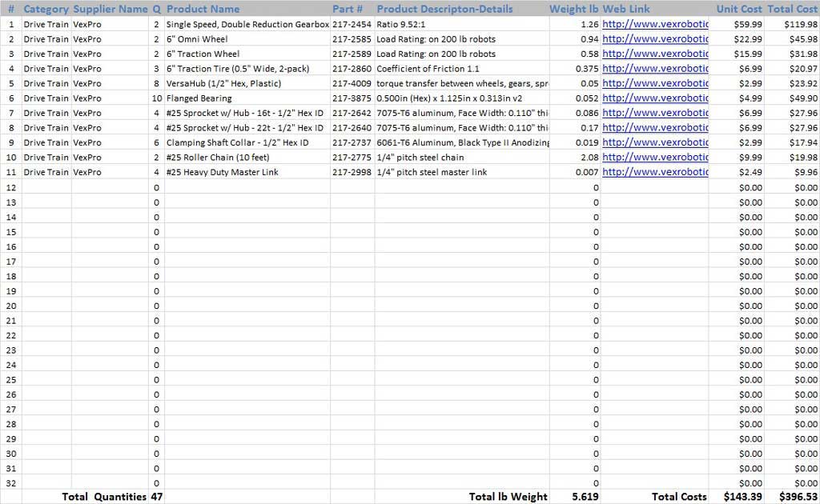
Task: Click the #25 Heavy Duty Master Link URL
Action: pos(654,172)
